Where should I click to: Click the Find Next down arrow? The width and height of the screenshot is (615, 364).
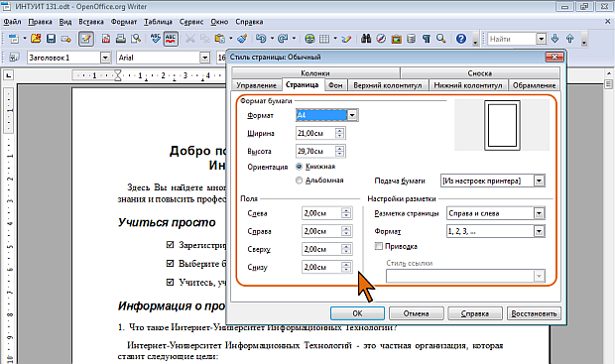(x=554, y=39)
